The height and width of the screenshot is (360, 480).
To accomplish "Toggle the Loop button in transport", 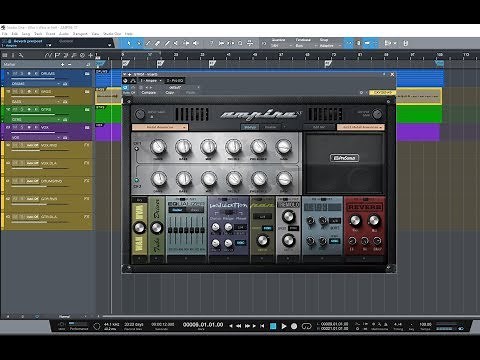I will 306,326.
